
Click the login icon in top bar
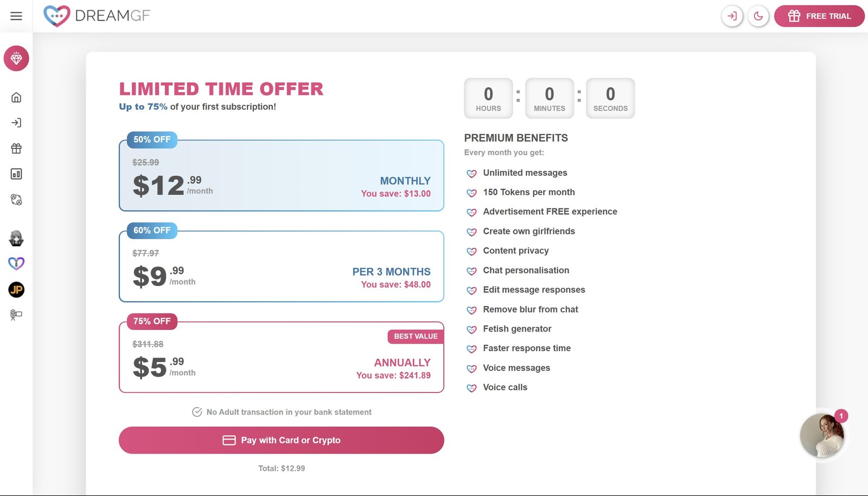click(732, 16)
